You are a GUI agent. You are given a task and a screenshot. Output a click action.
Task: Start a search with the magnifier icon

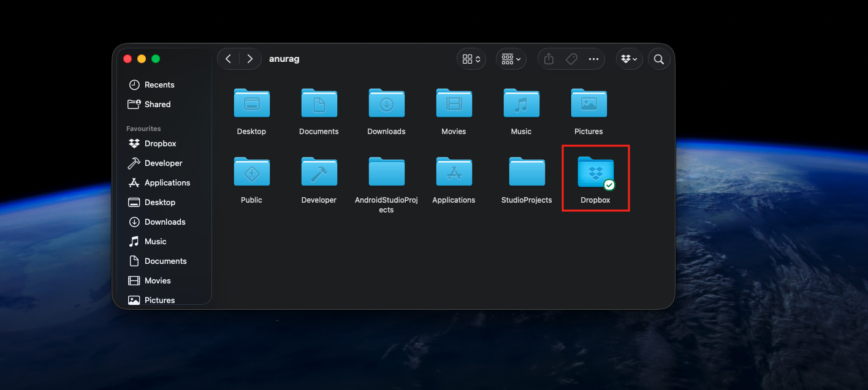(658, 59)
